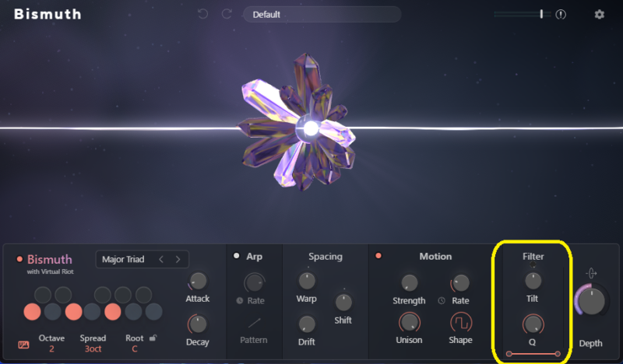The image size is (623, 364).
Task: Toggle the Root lock icon
Action: (x=153, y=338)
